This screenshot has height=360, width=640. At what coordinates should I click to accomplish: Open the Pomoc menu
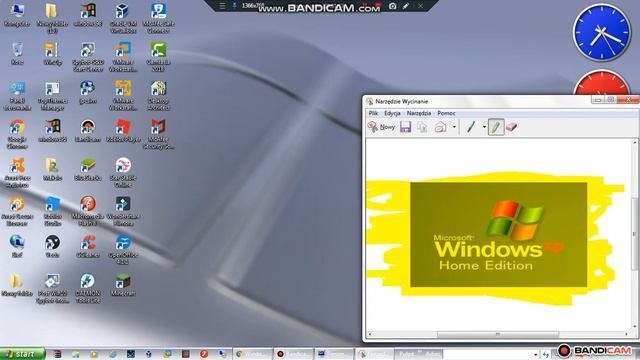pyautogui.click(x=446, y=113)
